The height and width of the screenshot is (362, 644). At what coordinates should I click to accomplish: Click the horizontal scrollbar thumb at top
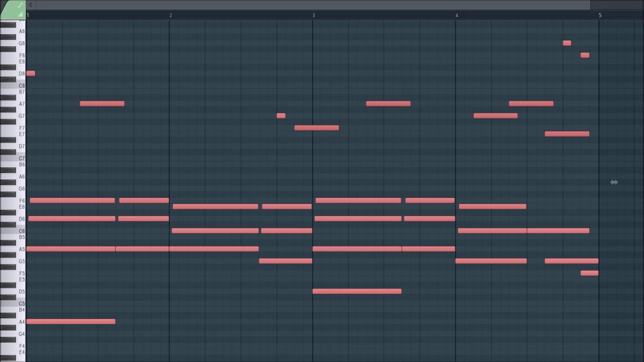(x=313, y=5)
